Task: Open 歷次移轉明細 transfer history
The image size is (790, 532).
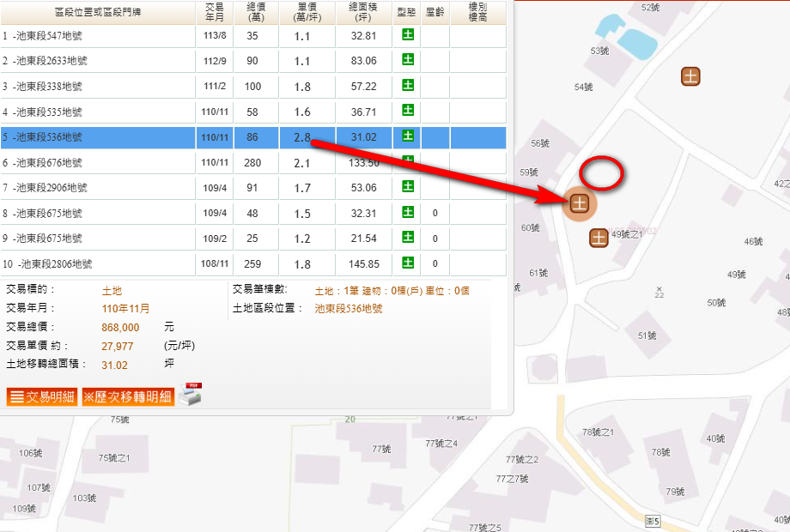Action: 127,397
